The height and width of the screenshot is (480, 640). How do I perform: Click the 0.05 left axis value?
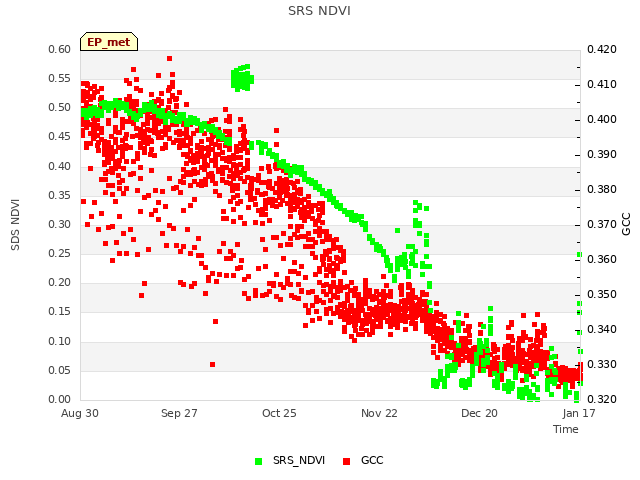(60, 370)
